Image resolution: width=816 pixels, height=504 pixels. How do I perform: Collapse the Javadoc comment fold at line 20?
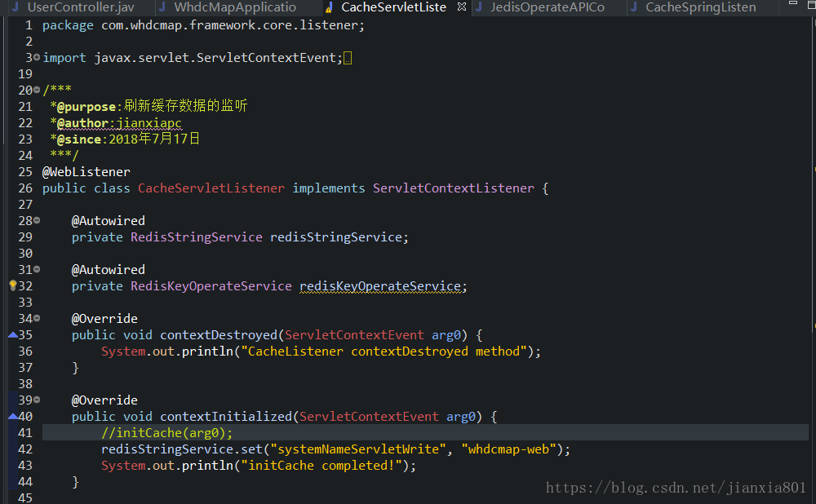click(36, 90)
